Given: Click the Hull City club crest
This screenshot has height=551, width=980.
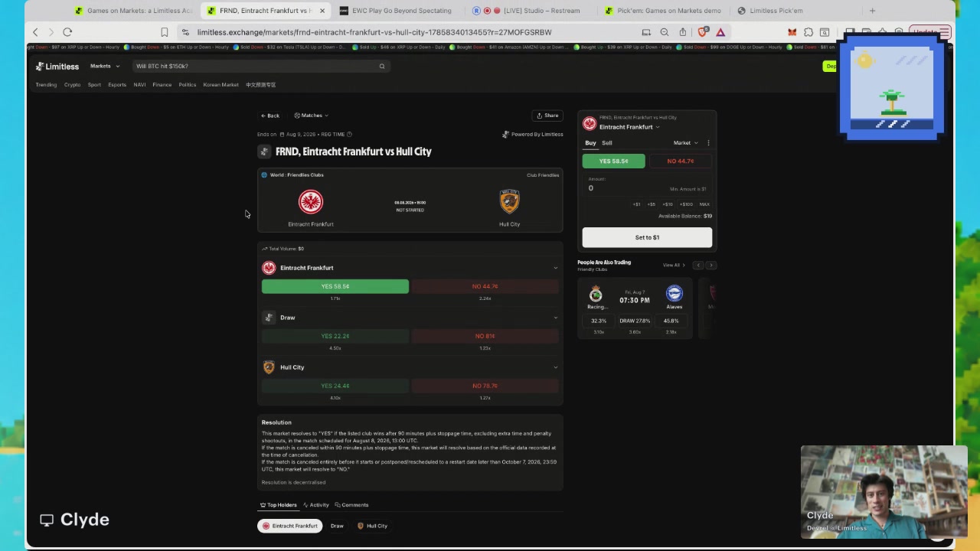Looking at the screenshot, I should point(509,201).
